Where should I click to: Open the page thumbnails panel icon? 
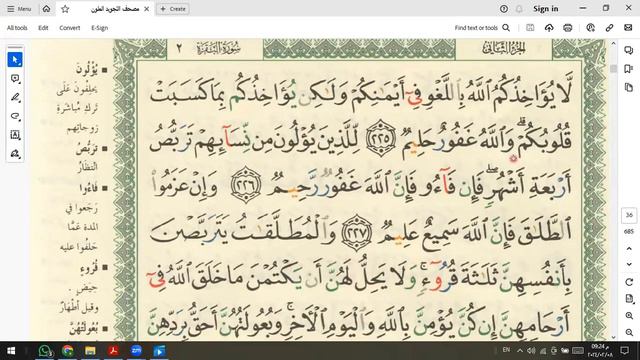click(x=629, y=87)
